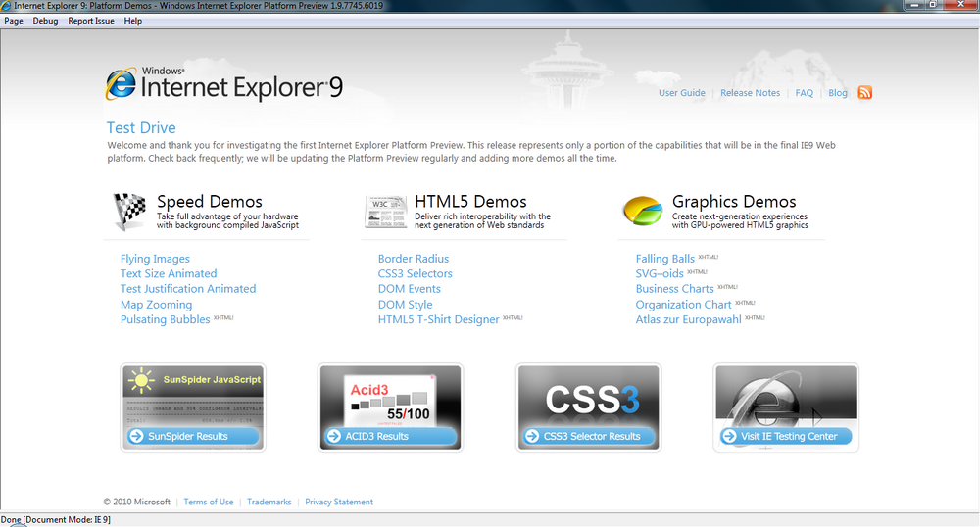Open the Falling Balls demo

tap(665, 259)
